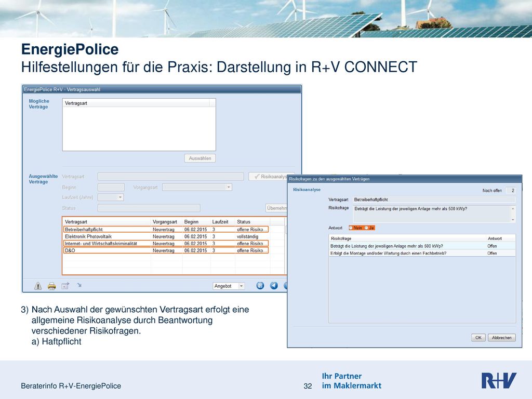The height and width of the screenshot is (399, 532).
Task: Click the Risikoanalyse button in Vertragsauswahl
Action: click(x=268, y=177)
